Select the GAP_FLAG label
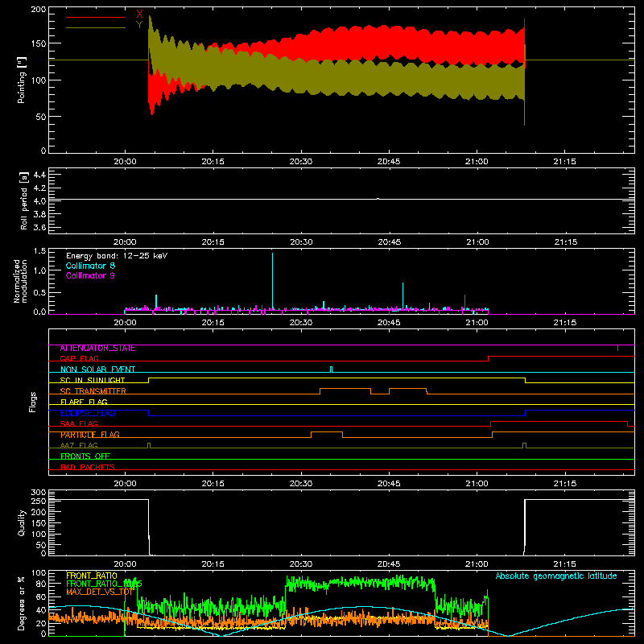Screen dimensions: 644x644 (x=79, y=358)
